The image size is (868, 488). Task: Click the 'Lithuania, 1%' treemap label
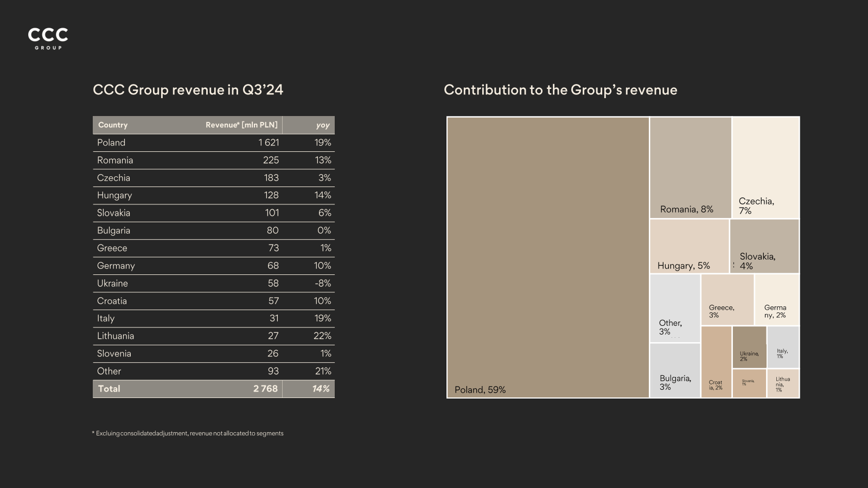pos(783,384)
